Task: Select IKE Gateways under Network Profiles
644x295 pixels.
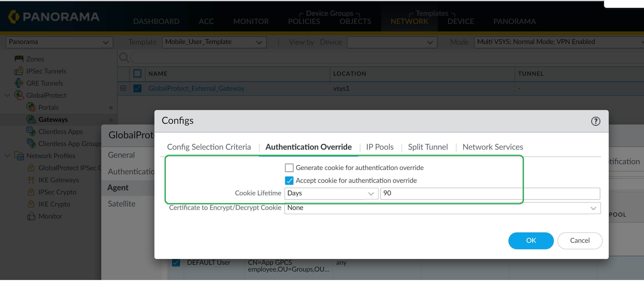Action: [59, 180]
